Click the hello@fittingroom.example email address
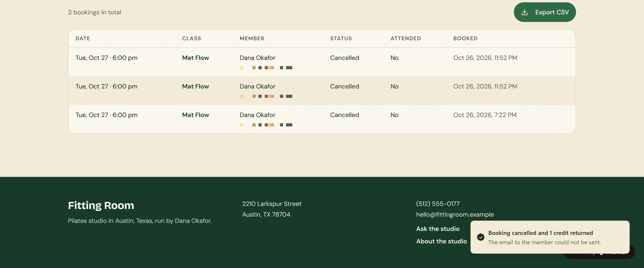 (455, 215)
